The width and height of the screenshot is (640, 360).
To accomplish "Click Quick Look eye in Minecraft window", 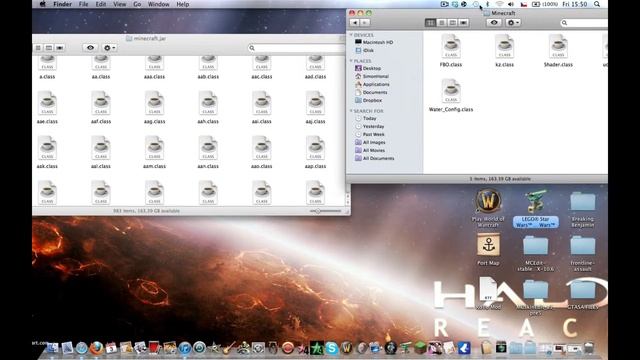I will (494, 23).
